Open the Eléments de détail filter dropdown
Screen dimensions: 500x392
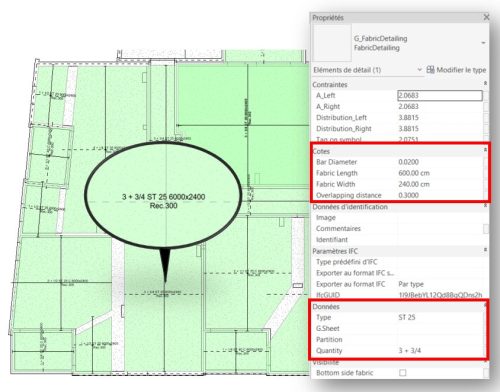pyautogui.click(x=420, y=70)
